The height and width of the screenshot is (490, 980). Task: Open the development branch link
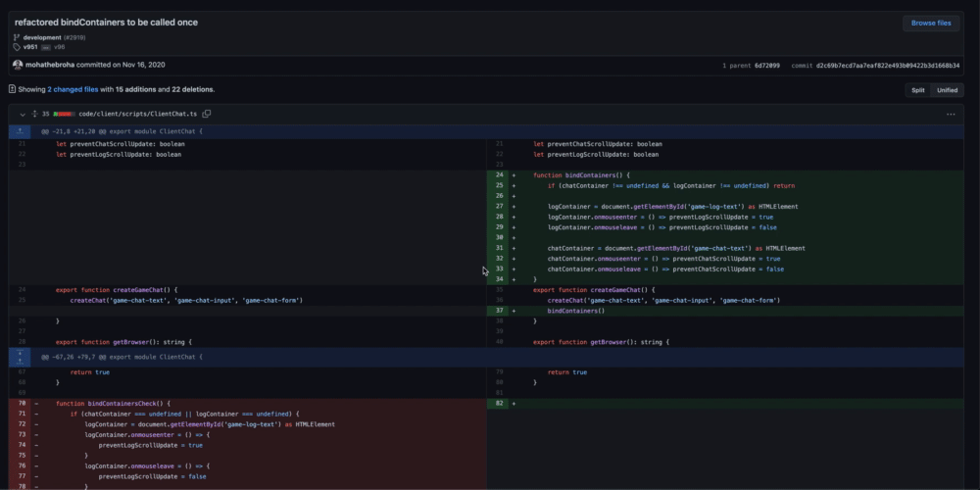point(42,37)
